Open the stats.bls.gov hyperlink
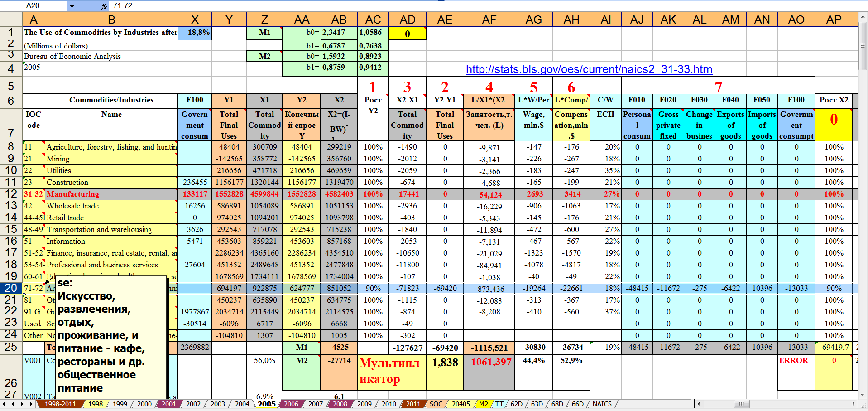 pyautogui.click(x=589, y=69)
